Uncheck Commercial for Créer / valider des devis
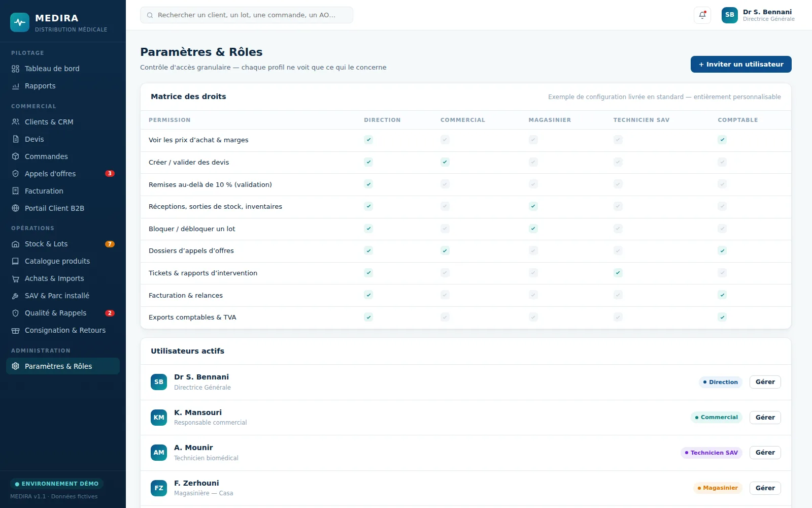Screen dimensions: 812x508 (445, 162)
